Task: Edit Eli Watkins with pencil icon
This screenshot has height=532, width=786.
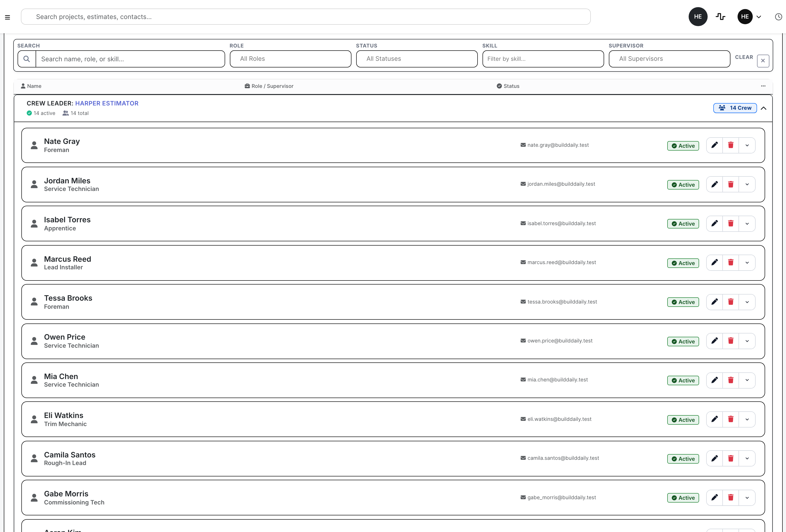Action: (714, 419)
